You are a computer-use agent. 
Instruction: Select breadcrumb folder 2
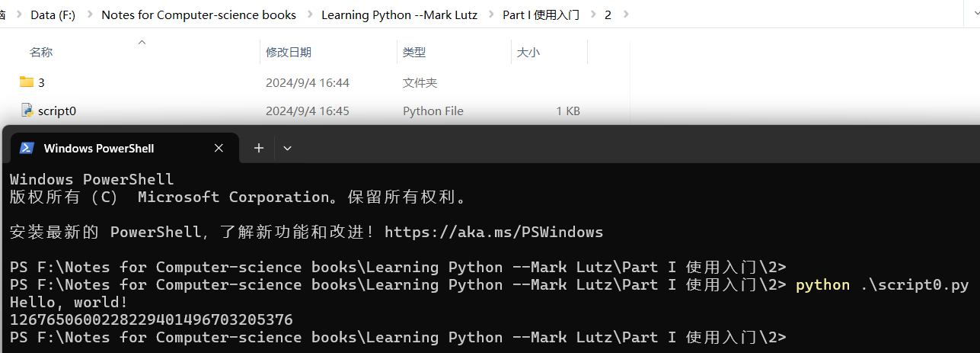click(608, 14)
